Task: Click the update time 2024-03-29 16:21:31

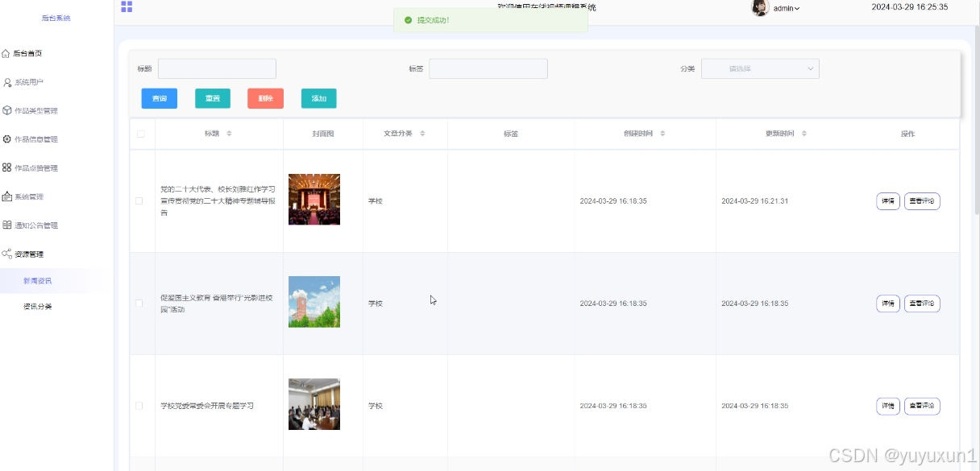Action: coord(754,201)
